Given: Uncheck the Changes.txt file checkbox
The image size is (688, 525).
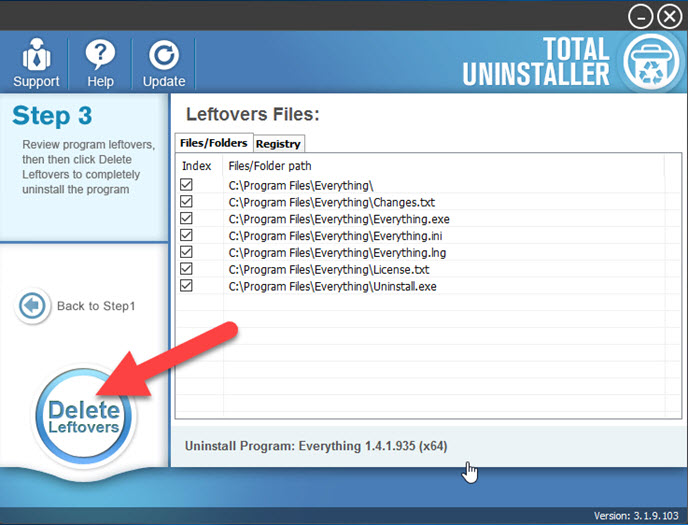Looking at the screenshot, I should tap(186, 202).
